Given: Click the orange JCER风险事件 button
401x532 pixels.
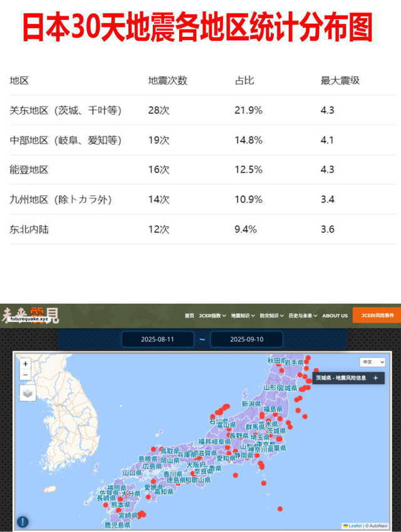Looking at the screenshot, I should coord(377,315).
